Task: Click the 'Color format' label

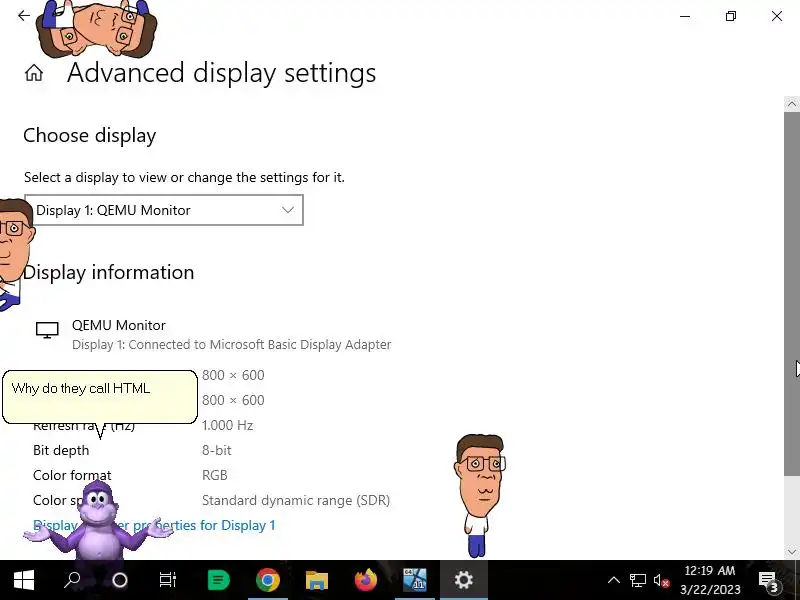Action: (x=72, y=475)
